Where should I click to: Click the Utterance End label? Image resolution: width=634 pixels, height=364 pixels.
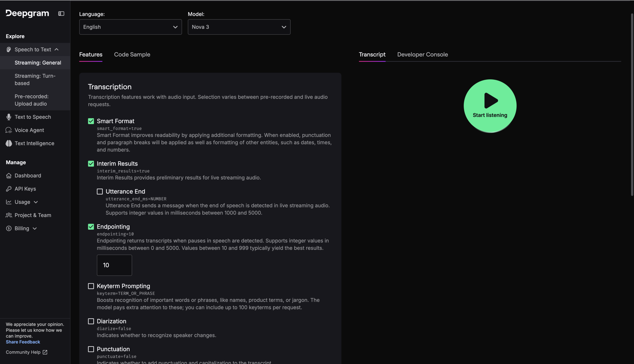[x=125, y=192]
